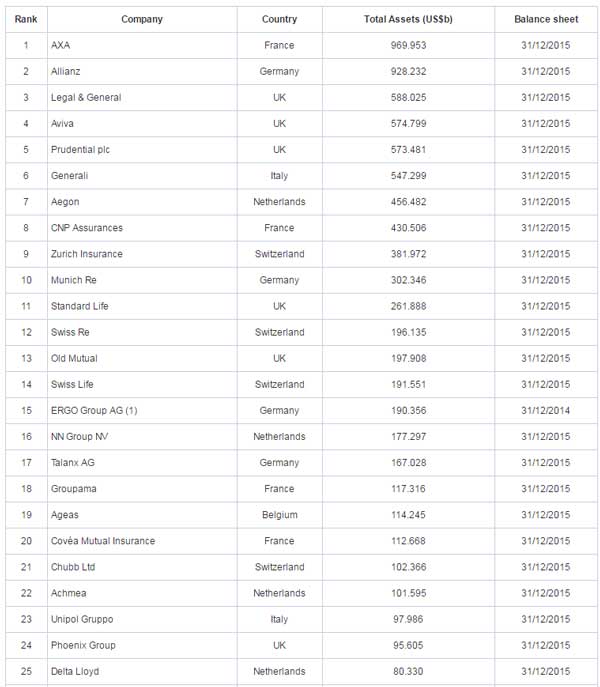Image resolution: width=600 pixels, height=687 pixels.
Task: Click the Belgium country cell
Action: [279, 515]
